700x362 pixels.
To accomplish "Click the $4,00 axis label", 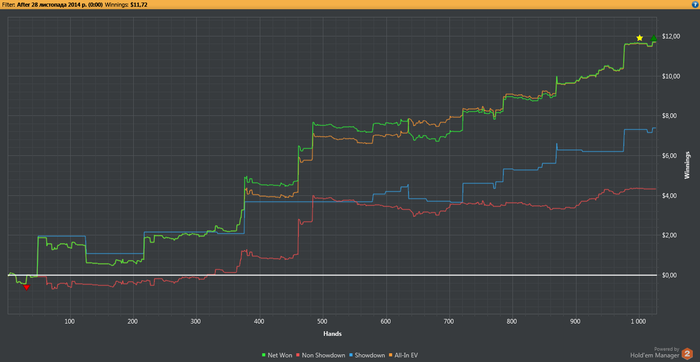I will pos(671,196).
